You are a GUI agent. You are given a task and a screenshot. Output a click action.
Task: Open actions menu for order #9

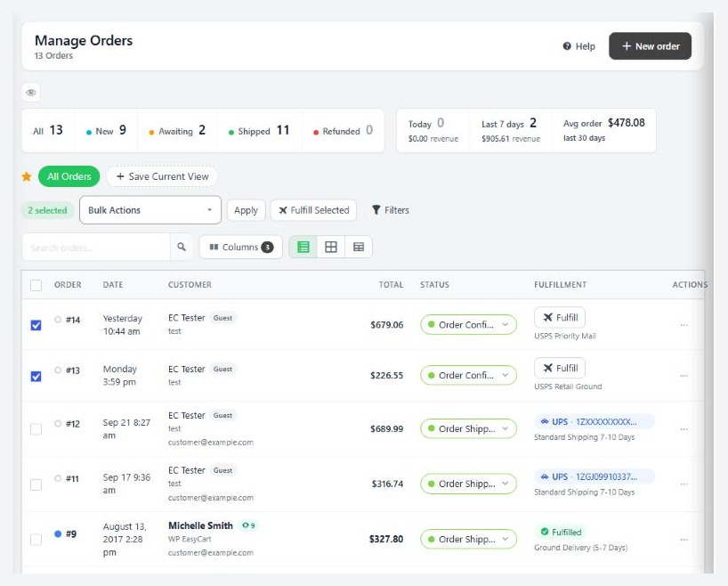coord(684,539)
